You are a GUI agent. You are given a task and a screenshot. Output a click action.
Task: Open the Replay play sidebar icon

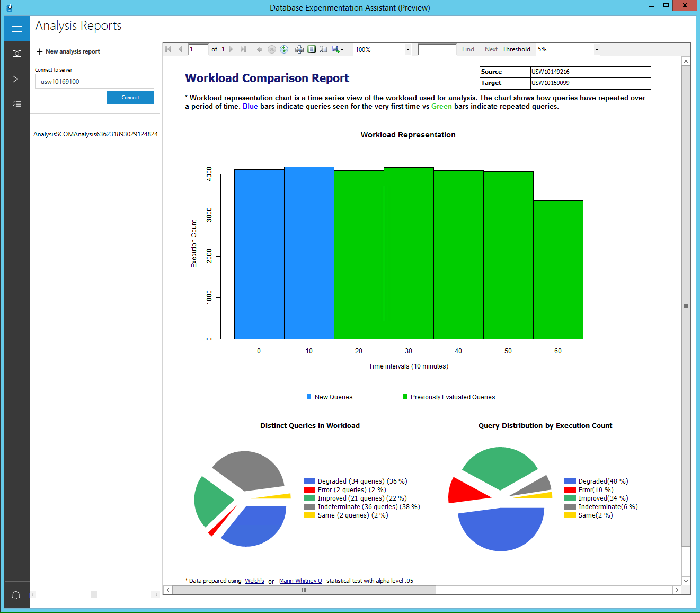pyautogui.click(x=15, y=79)
